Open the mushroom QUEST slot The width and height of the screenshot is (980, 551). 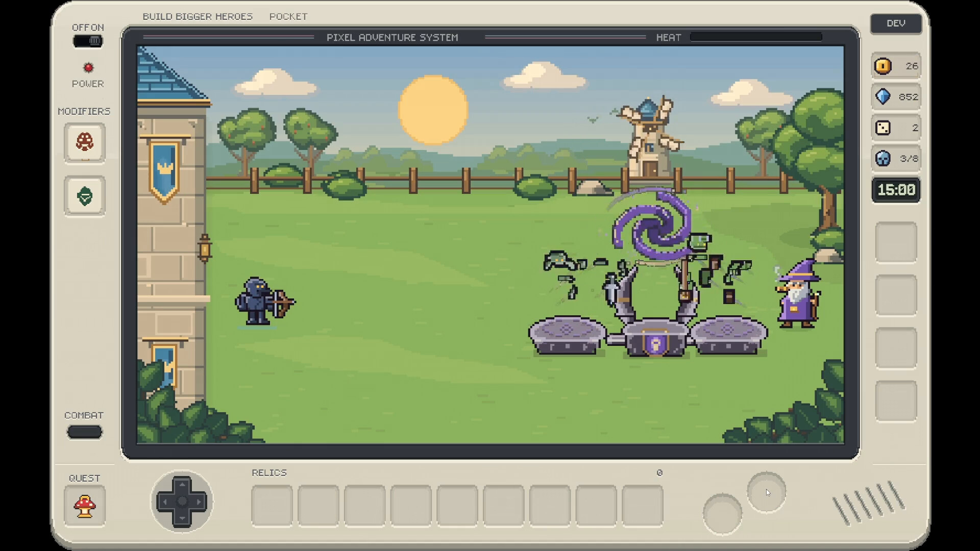[x=85, y=506]
